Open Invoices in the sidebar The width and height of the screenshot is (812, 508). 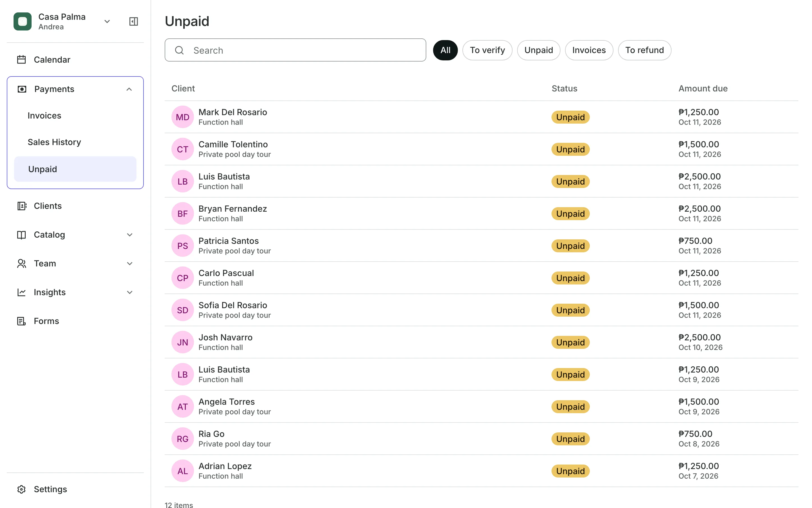[75, 116]
